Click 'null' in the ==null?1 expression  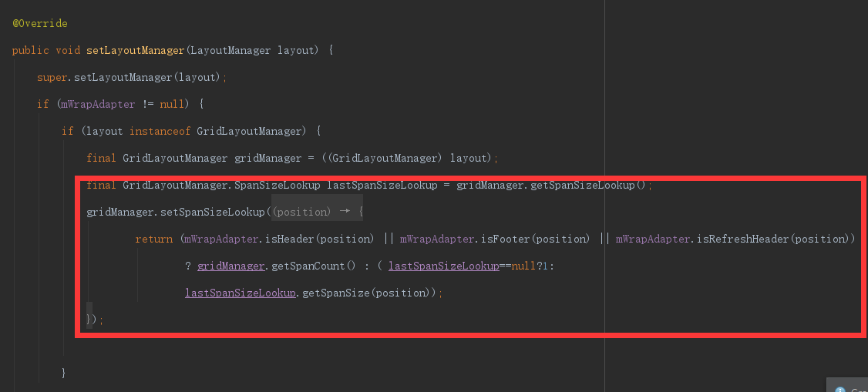pyautogui.click(x=523, y=266)
